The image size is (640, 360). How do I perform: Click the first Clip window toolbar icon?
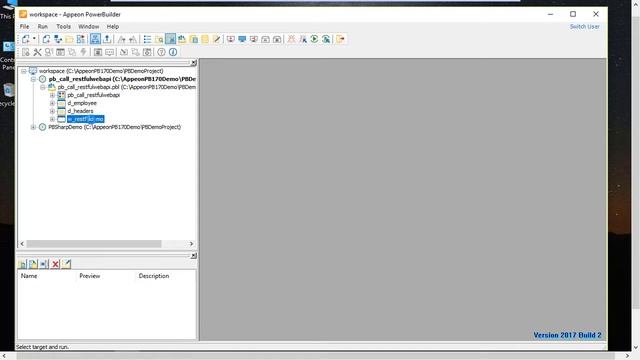(22, 264)
